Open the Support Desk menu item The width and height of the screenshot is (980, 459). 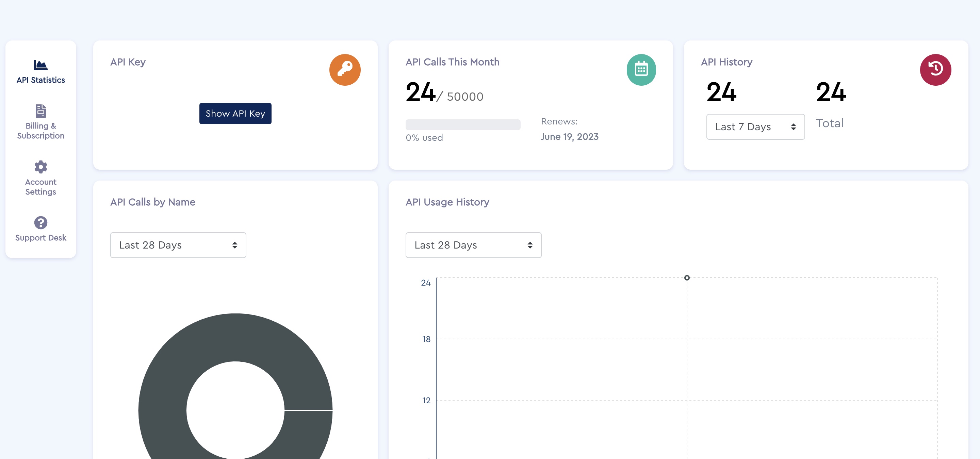41,237
